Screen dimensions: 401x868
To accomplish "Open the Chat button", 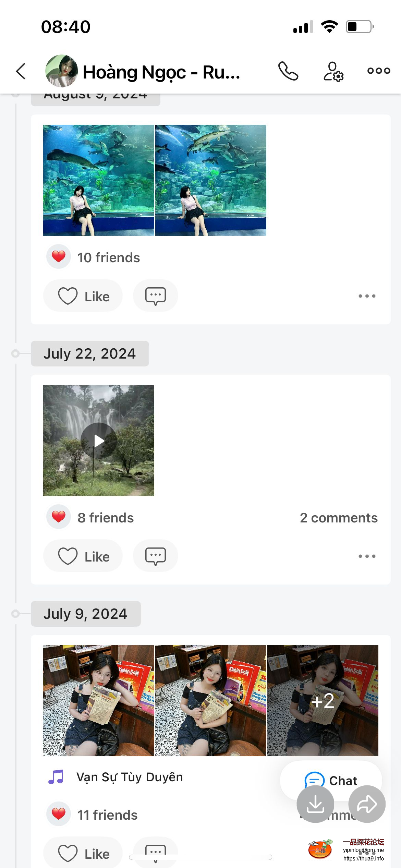I will [331, 780].
